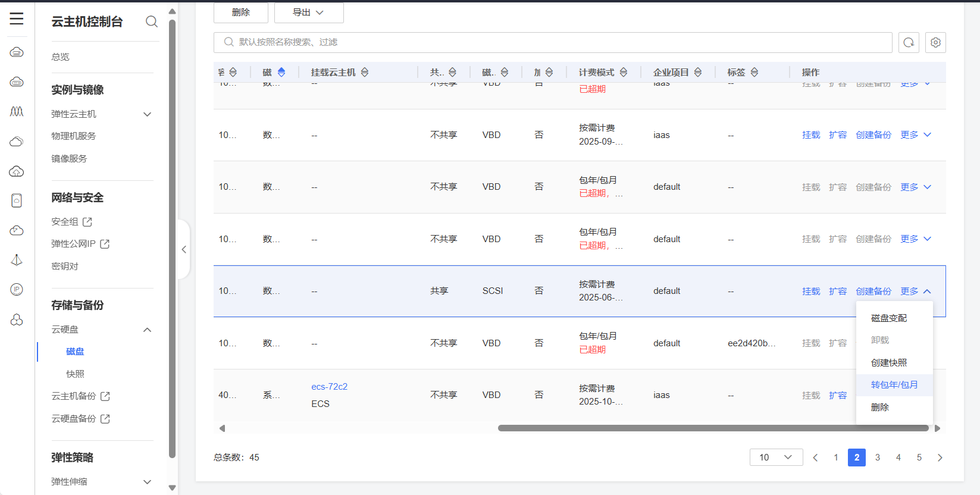980x495 pixels.
Task: Open the 导出 dropdown
Action: (x=308, y=12)
